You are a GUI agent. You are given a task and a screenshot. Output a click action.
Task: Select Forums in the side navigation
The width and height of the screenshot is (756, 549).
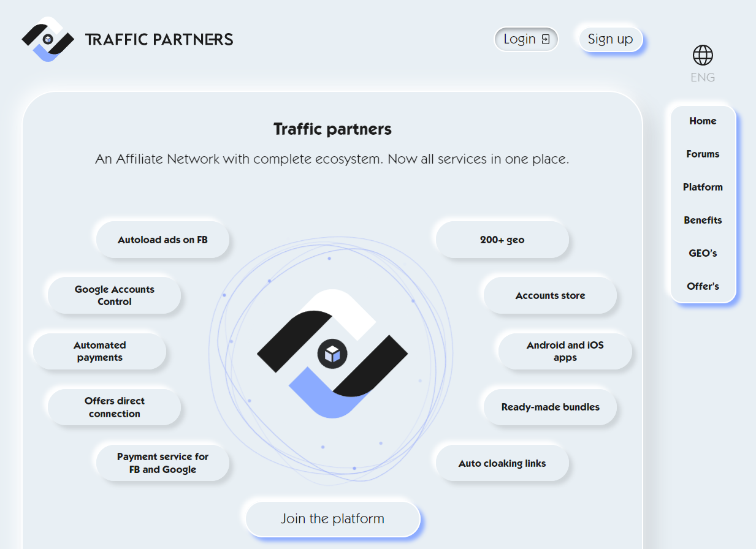702,154
